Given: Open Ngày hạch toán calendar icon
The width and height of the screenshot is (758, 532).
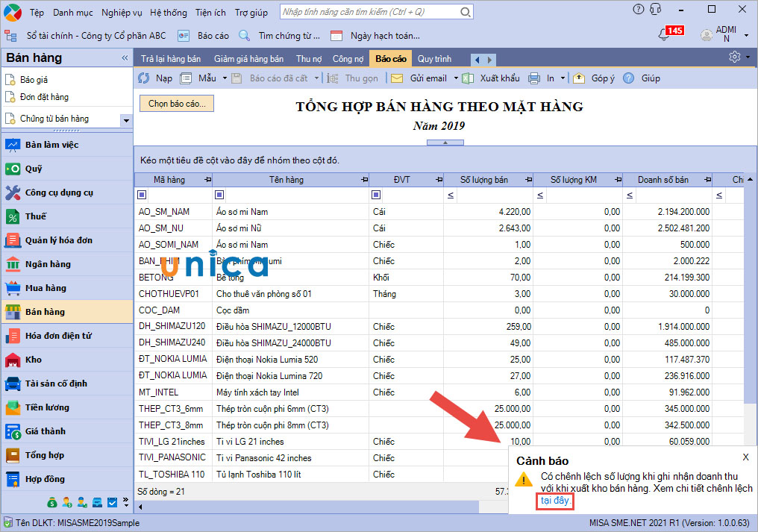Looking at the screenshot, I should pyautogui.click(x=336, y=36).
